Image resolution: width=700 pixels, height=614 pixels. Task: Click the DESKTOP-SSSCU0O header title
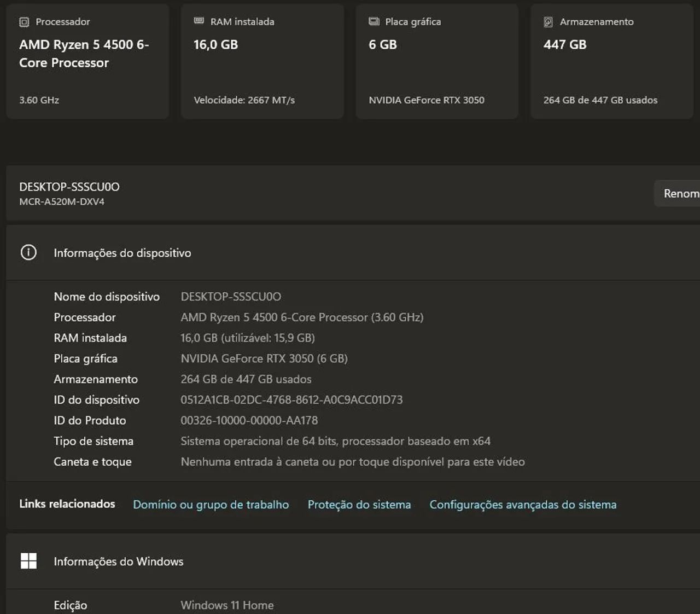click(69, 187)
